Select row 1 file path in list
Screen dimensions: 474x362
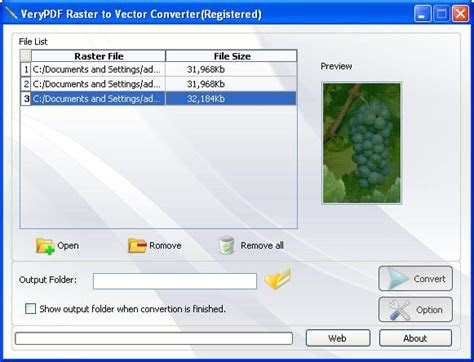tap(98, 69)
